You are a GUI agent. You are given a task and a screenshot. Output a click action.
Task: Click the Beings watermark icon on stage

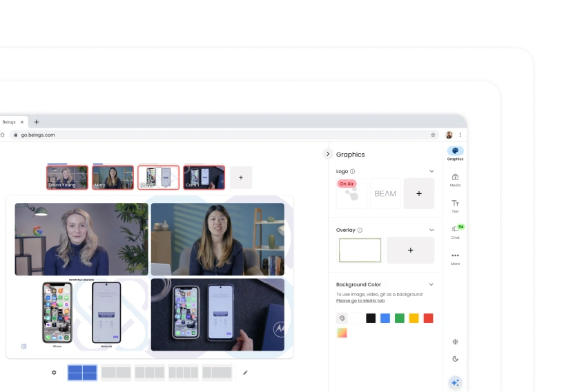pos(23,346)
